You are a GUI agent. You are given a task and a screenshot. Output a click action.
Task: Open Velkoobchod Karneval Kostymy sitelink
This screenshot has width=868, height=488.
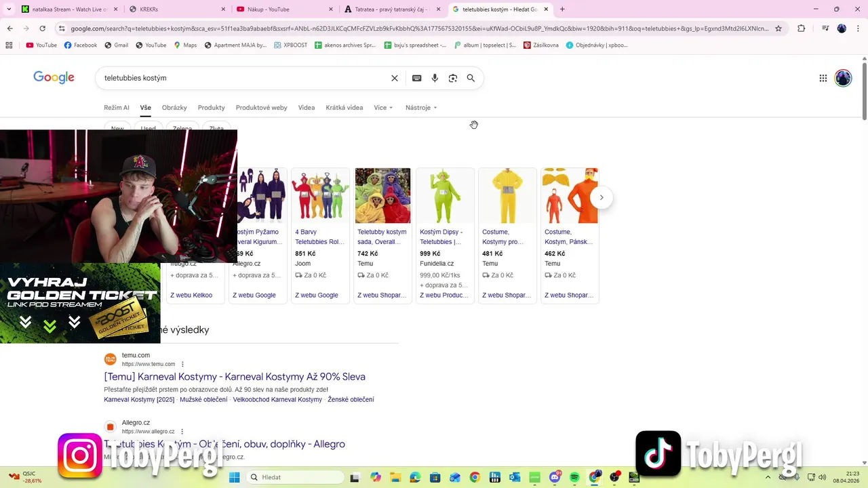[x=277, y=400]
